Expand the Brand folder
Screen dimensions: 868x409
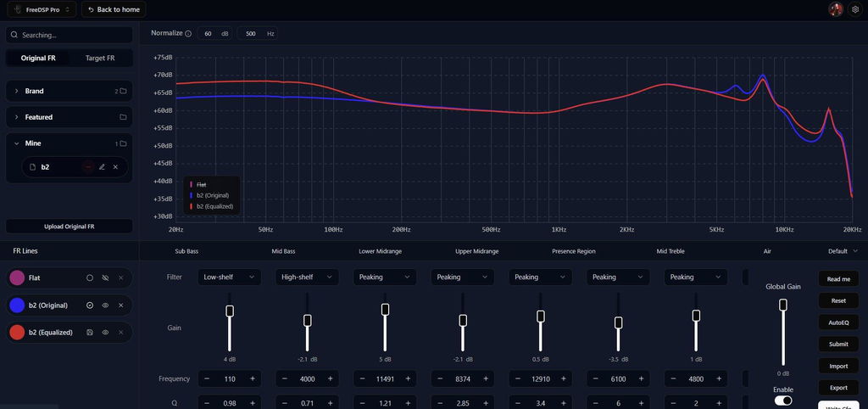point(70,91)
